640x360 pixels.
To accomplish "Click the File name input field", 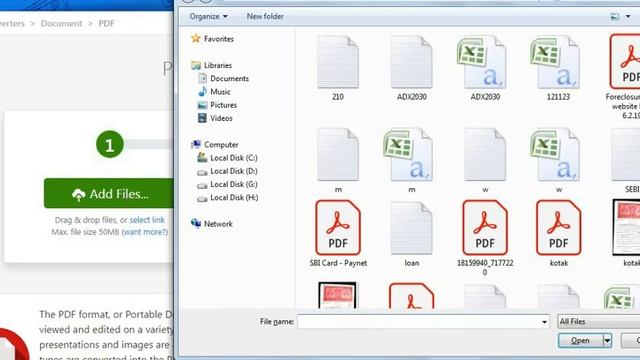I will 423,322.
